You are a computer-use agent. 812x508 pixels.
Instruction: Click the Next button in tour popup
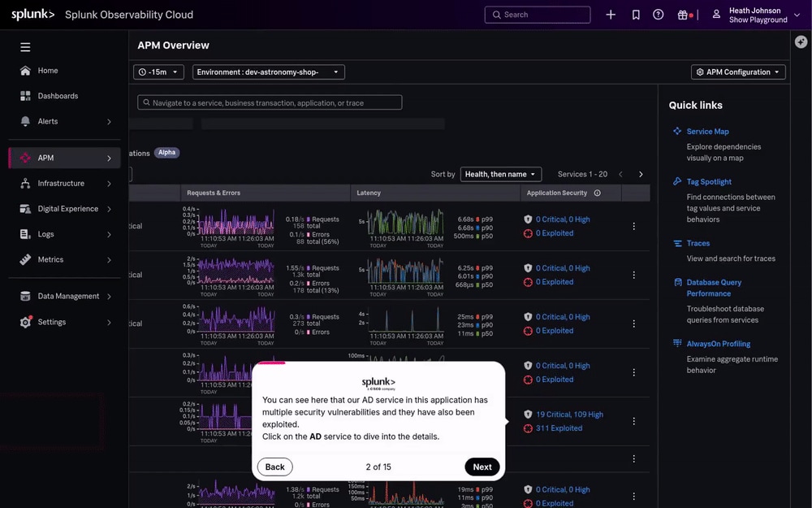[482, 467]
